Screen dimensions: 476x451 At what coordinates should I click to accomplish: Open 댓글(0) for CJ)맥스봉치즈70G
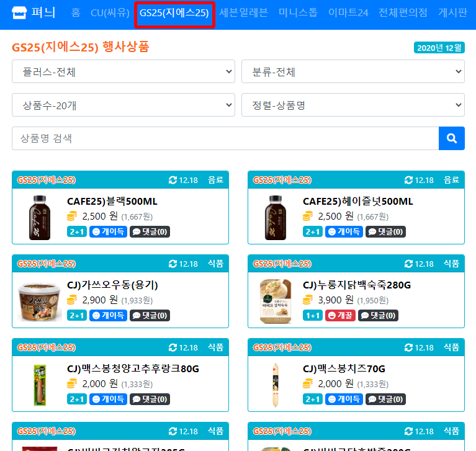385,400
